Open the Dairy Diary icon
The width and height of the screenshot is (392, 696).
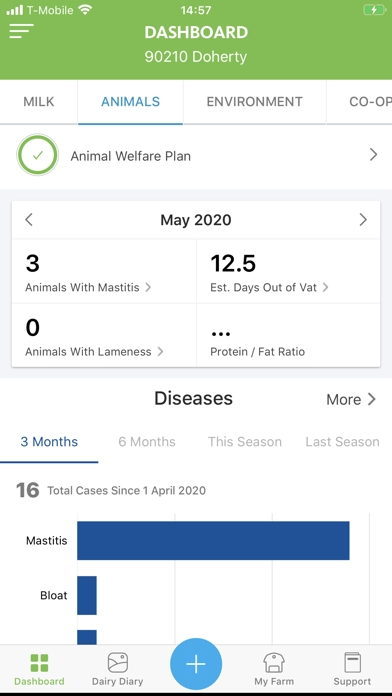click(x=118, y=663)
